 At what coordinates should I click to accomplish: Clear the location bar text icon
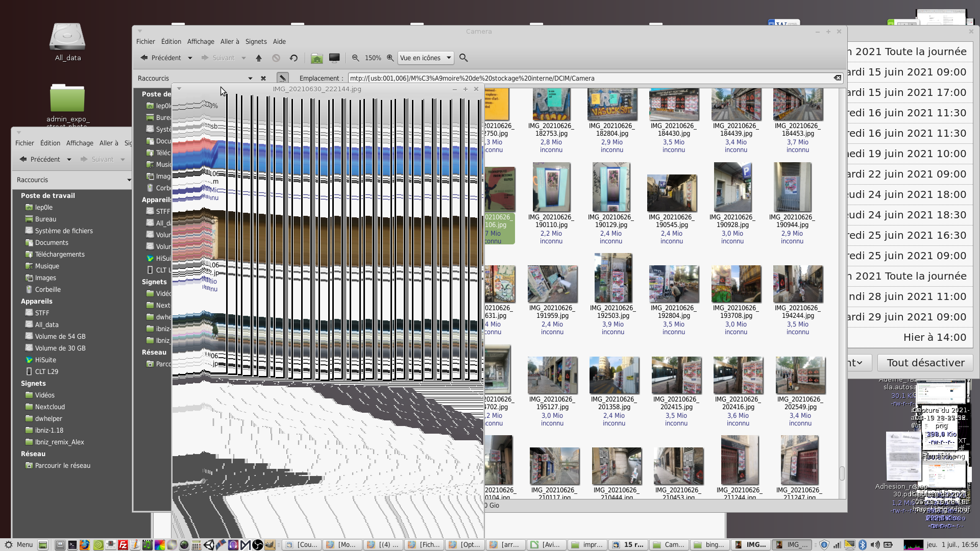click(838, 78)
